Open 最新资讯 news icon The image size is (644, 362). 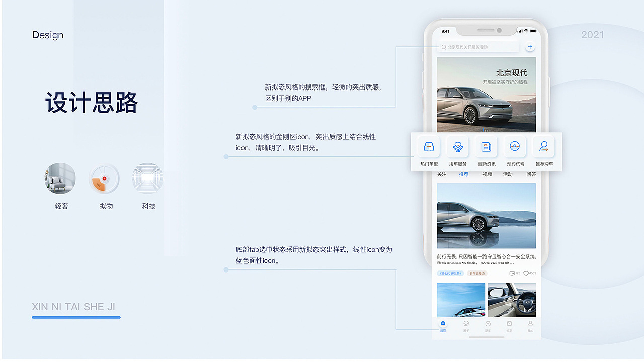(487, 147)
